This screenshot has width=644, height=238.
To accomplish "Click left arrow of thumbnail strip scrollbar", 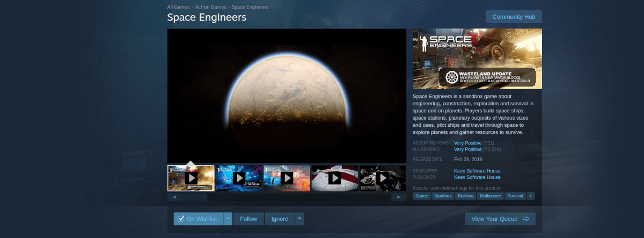I will (173, 197).
